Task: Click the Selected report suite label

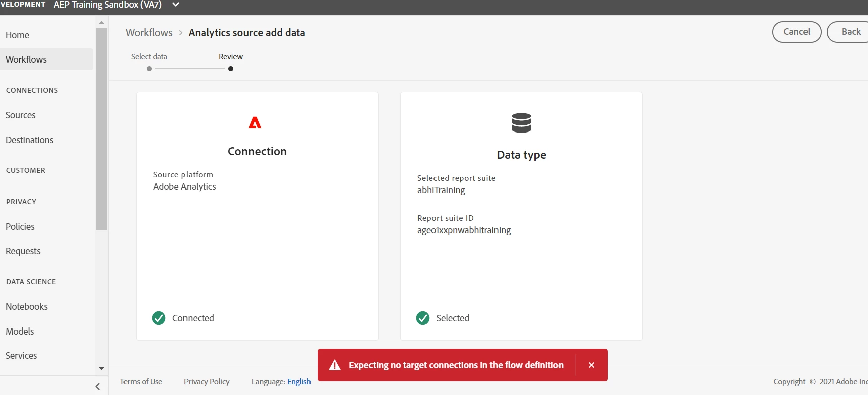Action: pos(456,178)
